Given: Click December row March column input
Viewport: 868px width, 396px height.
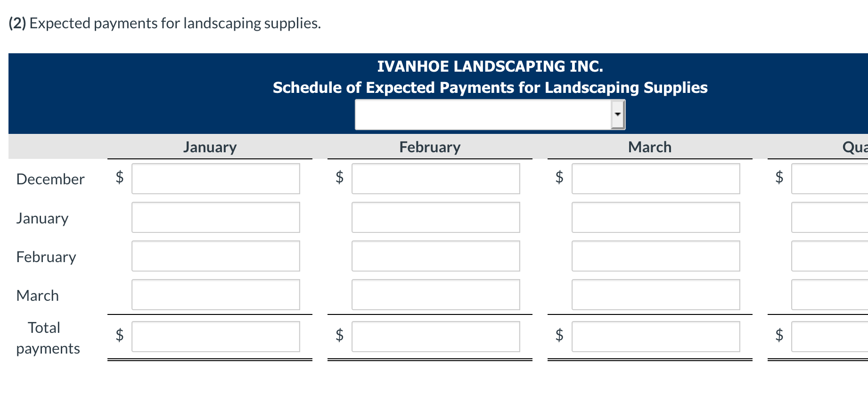Looking at the screenshot, I should point(656,179).
